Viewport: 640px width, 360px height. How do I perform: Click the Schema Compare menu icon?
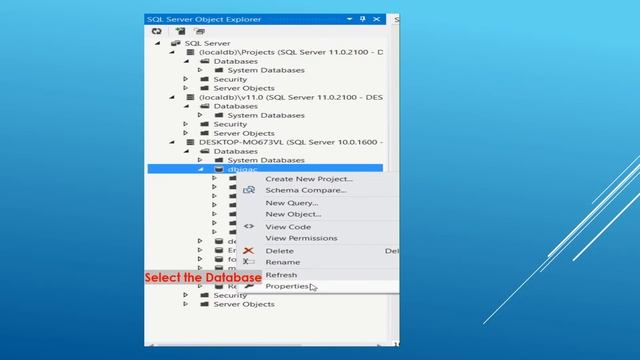pyautogui.click(x=249, y=190)
